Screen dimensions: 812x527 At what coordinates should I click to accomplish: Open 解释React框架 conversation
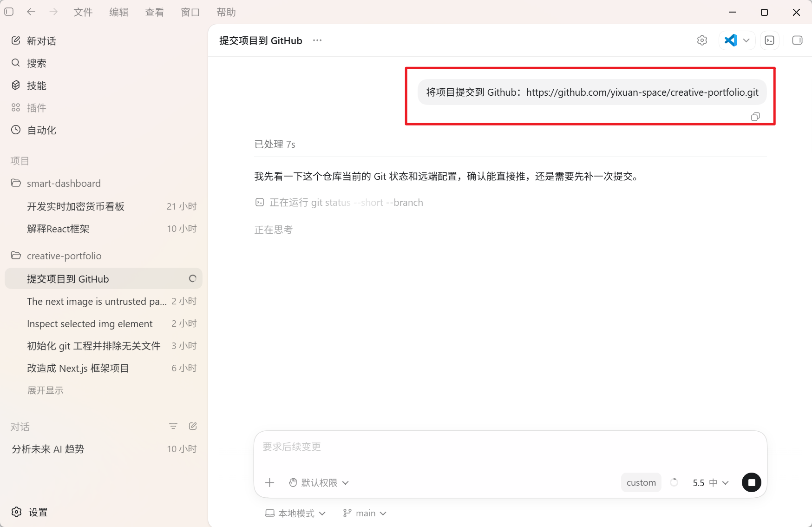pyautogui.click(x=104, y=229)
